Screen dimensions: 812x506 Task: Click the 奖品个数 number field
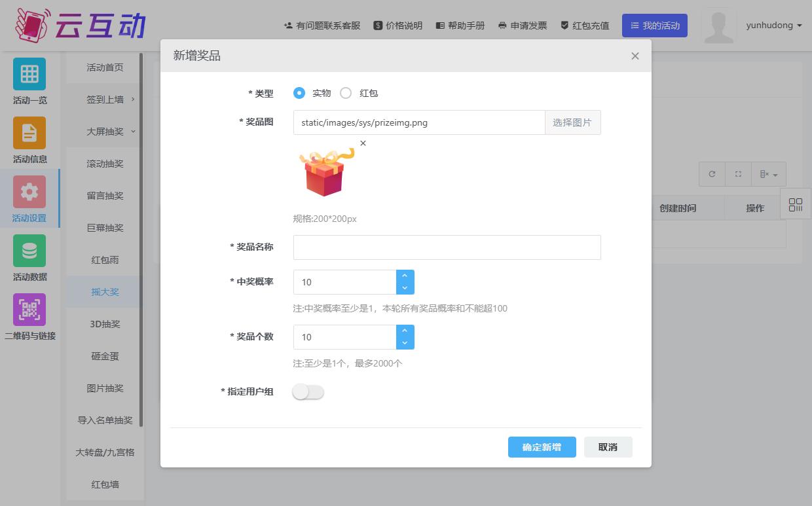coord(344,337)
